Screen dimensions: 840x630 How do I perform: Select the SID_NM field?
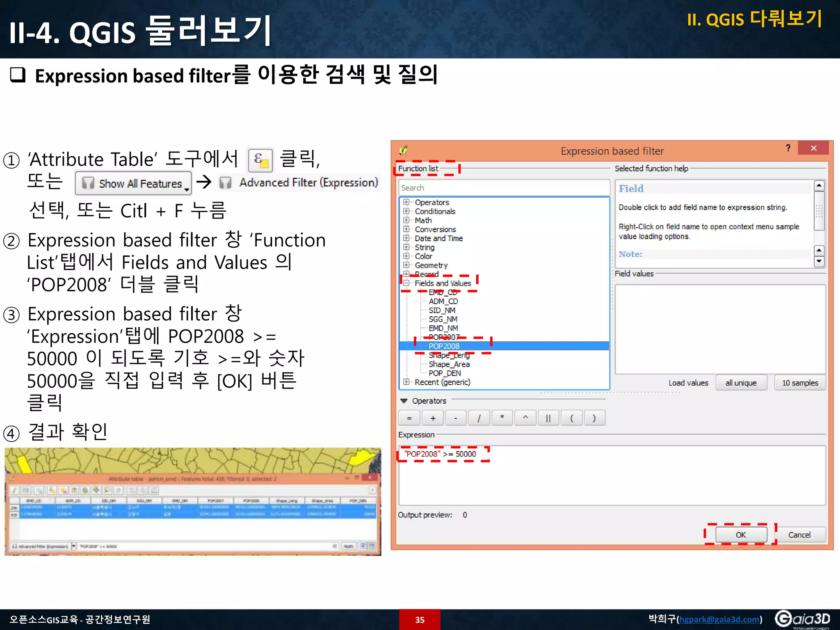tap(442, 310)
